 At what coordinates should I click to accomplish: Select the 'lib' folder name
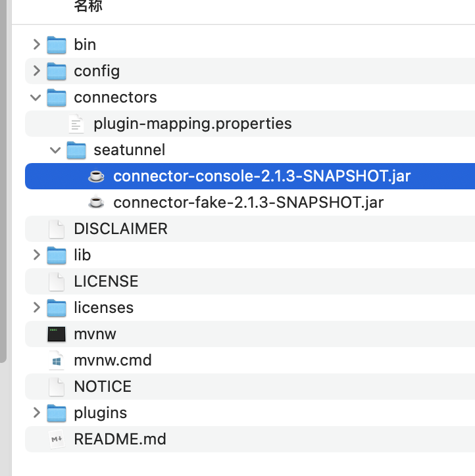pos(82,255)
